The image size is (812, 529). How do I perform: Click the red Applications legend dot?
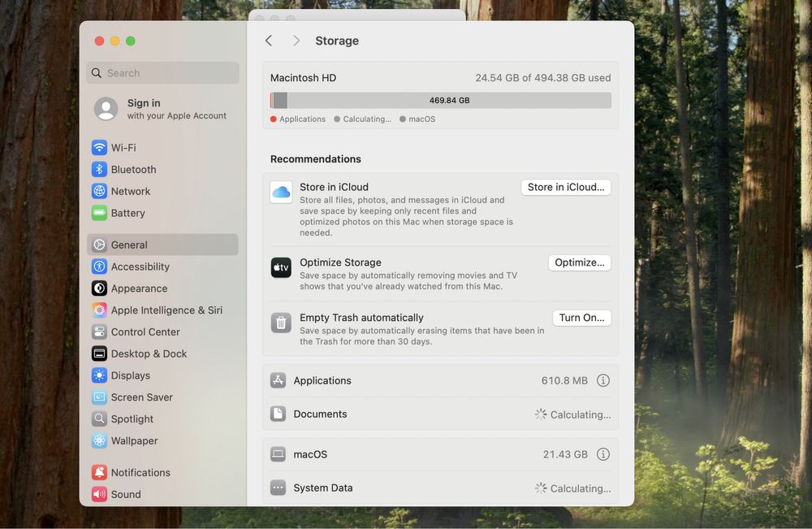coord(274,119)
